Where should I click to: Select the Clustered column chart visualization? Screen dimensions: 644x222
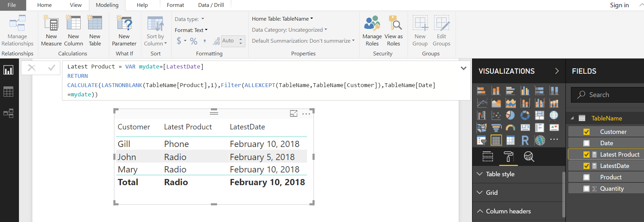525,91
